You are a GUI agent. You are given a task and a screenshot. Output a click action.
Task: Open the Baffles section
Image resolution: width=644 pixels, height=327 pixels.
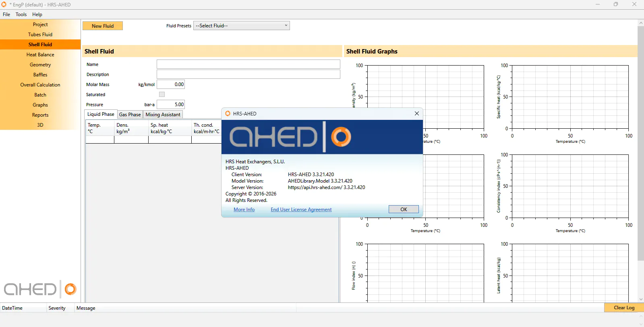(40, 75)
